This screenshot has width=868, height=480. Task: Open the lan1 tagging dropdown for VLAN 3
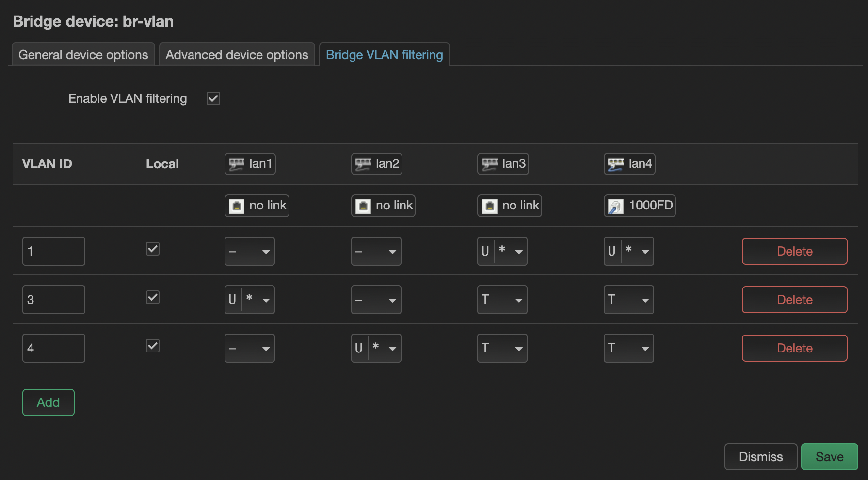coord(249,299)
